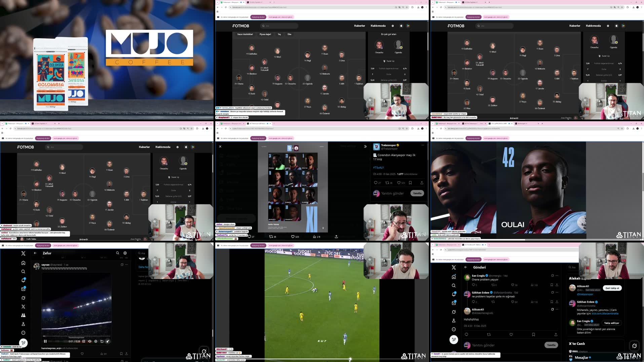Like the Trabzonspor lineup tweet
This screenshot has width=644, height=362.
pyautogui.click(x=399, y=183)
